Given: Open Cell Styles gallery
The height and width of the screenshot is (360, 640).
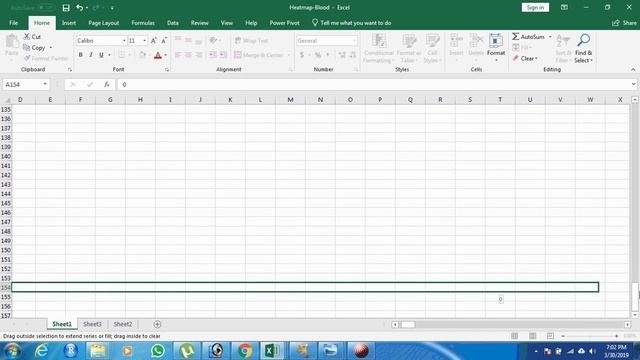Looking at the screenshot, I should point(432,48).
